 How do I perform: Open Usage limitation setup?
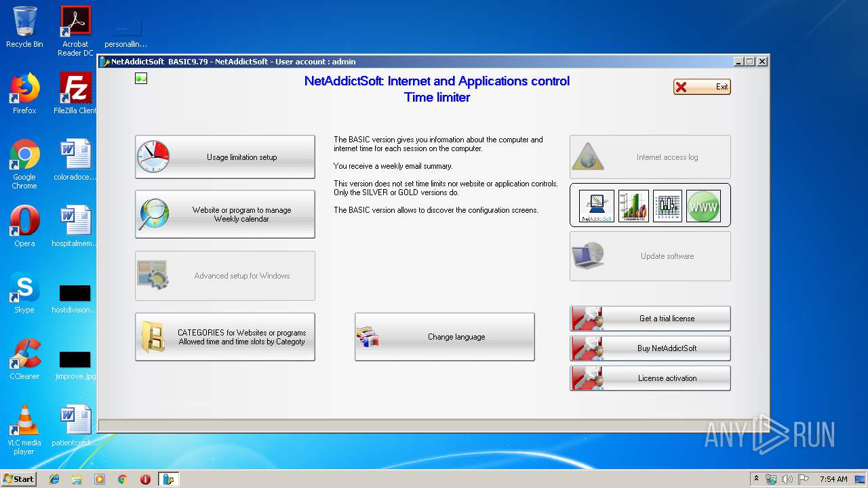pos(224,157)
